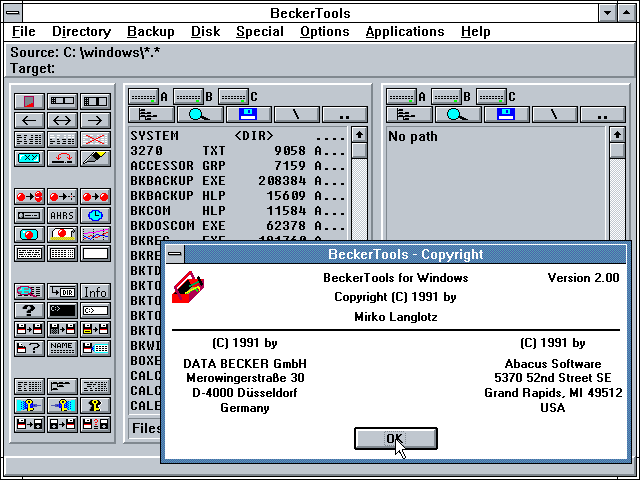
Task: Open the Backup menu
Action: [151, 32]
